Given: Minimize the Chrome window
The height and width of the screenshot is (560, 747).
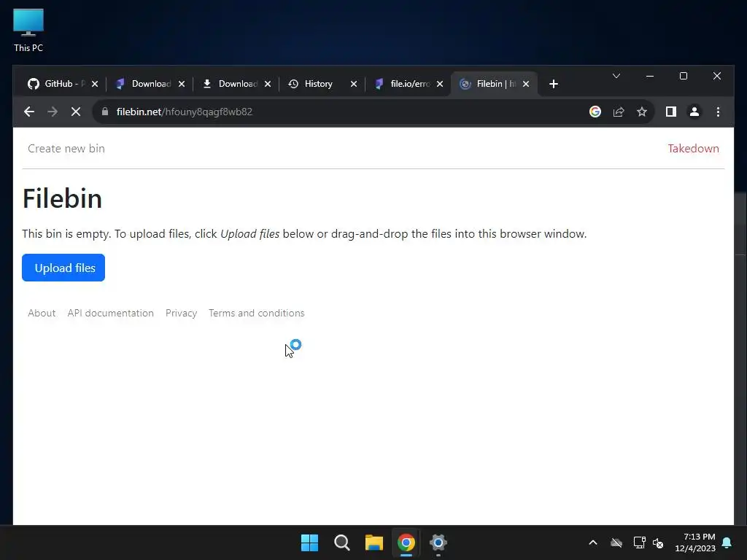Looking at the screenshot, I should [x=650, y=76].
